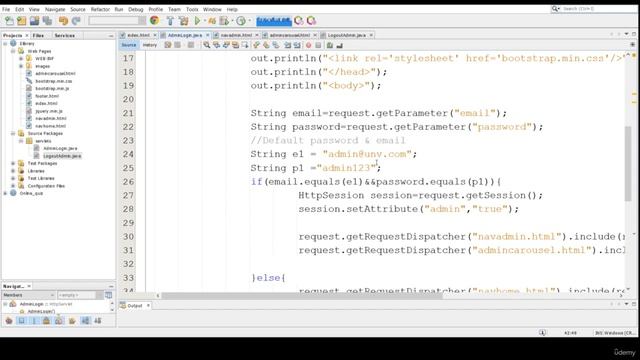Image resolution: width=640 pixels, height=360 pixels.
Task: Open the Navigate menu
Action: [55, 9]
